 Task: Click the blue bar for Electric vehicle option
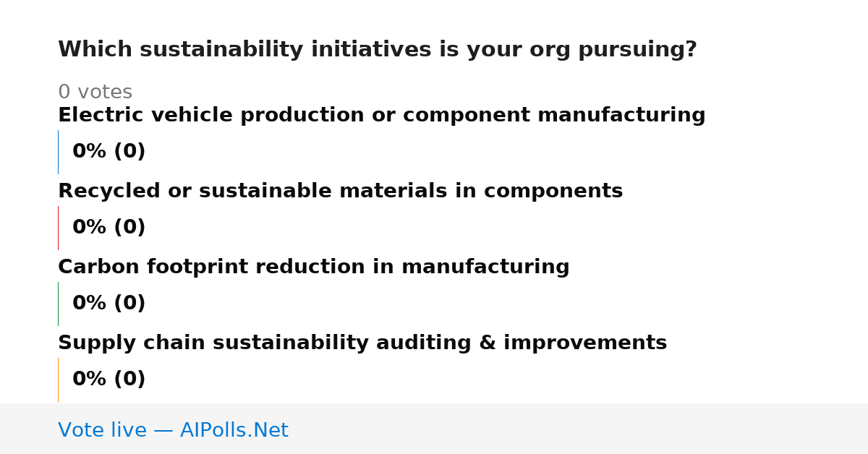point(58,152)
